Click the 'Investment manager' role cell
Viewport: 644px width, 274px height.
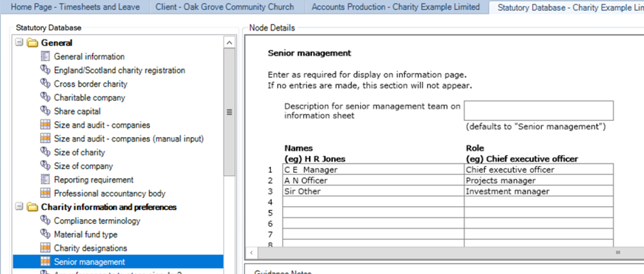(x=539, y=191)
